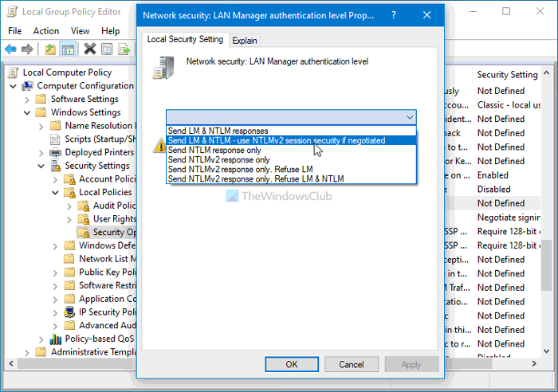
Task: Open the File menu
Action: click(15, 31)
